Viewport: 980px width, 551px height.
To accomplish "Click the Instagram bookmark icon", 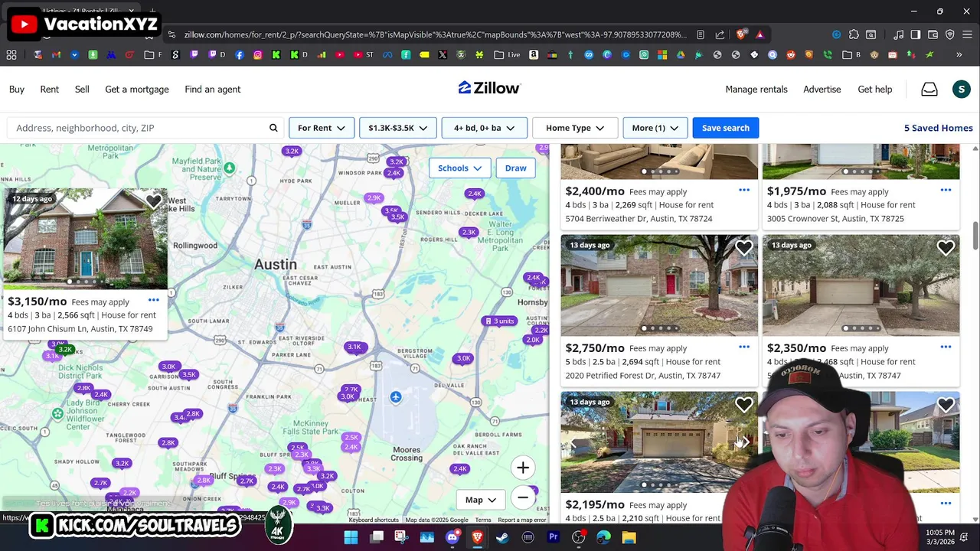I will click(258, 55).
